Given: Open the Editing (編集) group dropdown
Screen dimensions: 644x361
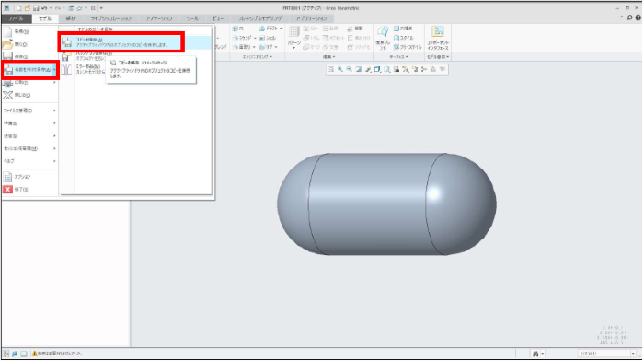Looking at the screenshot, I should point(329,57).
